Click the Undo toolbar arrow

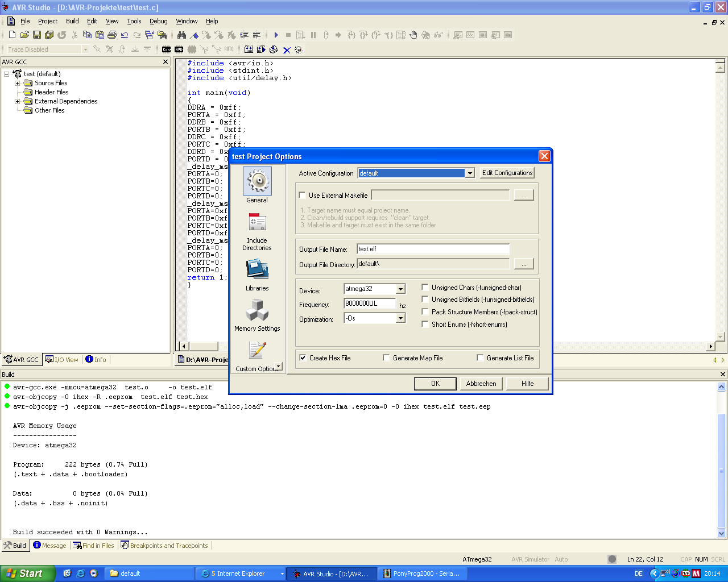click(125, 35)
